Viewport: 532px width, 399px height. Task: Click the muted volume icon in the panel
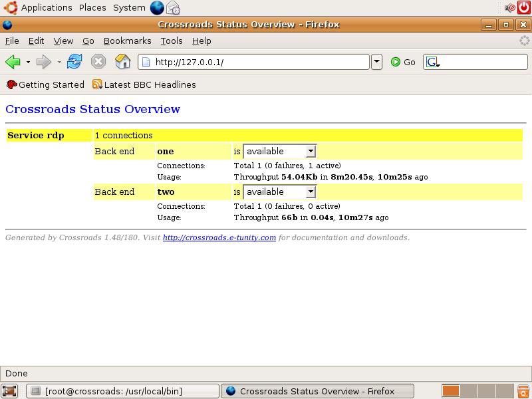(509, 7)
